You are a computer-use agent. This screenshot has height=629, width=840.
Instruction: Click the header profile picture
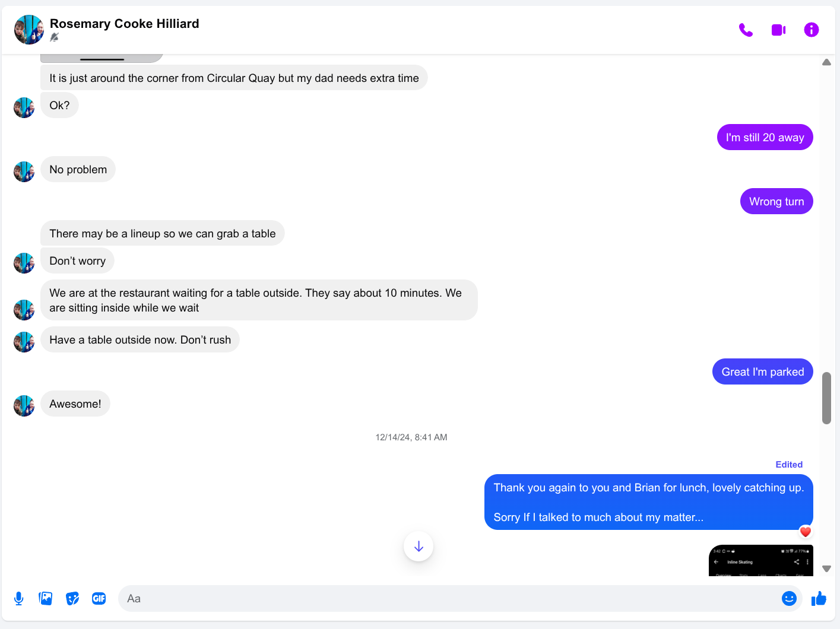pyautogui.click(x=29, y=30)
